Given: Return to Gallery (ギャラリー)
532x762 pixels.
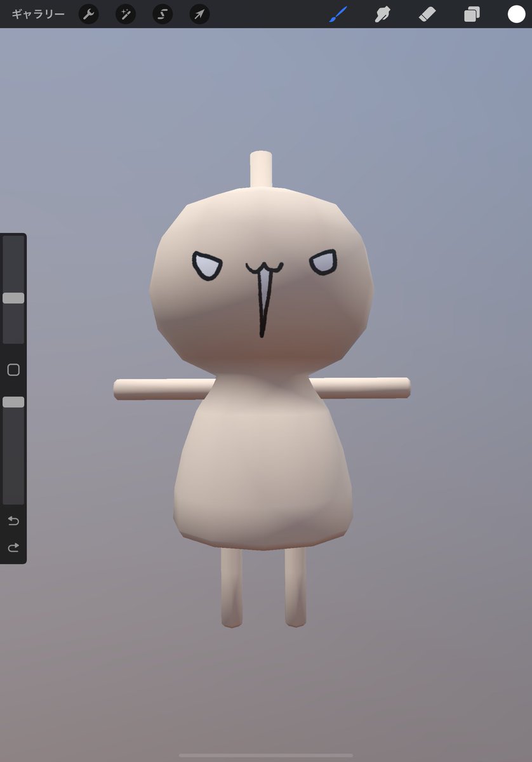Looking at the screenshot, I should (x=38, y=14).
